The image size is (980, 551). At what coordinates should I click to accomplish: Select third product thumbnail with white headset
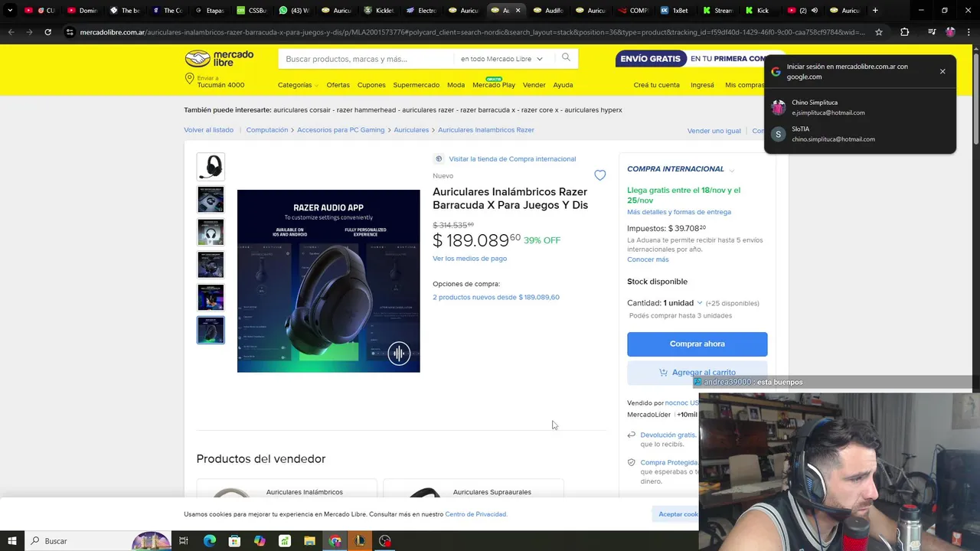[x=211, y=232]
